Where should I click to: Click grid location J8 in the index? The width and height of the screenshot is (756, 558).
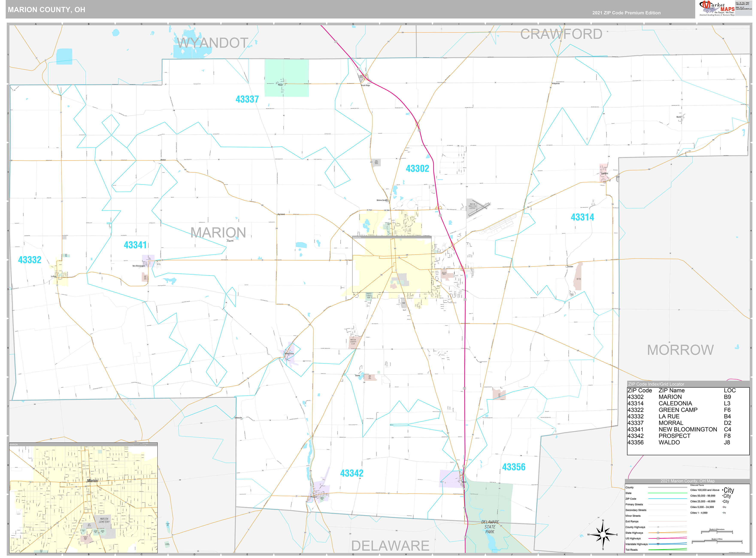point(727,443)
